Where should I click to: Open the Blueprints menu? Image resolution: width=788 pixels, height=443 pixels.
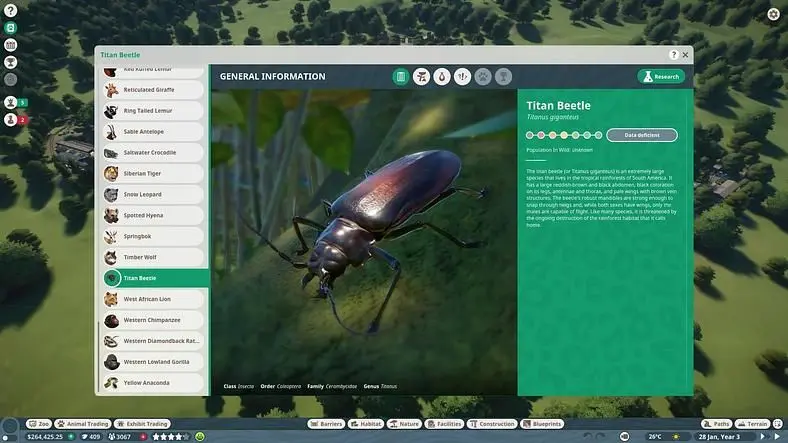[x=542, y=424]
